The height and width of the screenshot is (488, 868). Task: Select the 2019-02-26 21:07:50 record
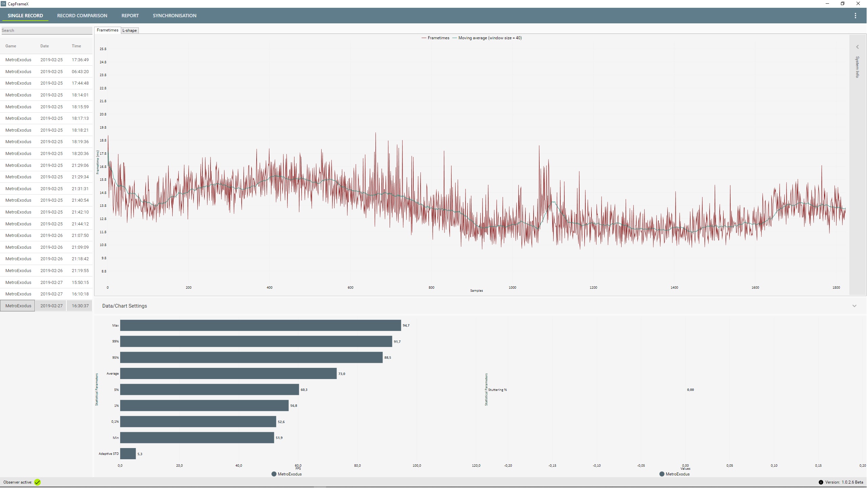click(47, 236)
